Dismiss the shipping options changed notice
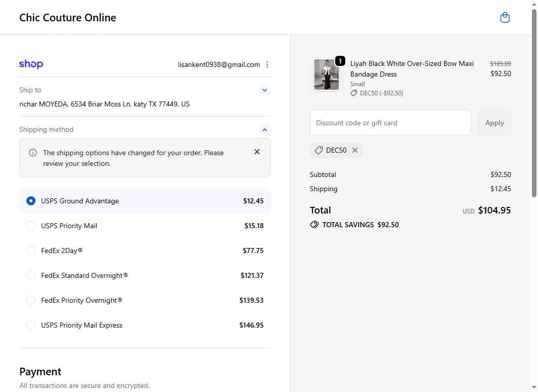Screen dimensions: 538x392 tap(257, 152)
